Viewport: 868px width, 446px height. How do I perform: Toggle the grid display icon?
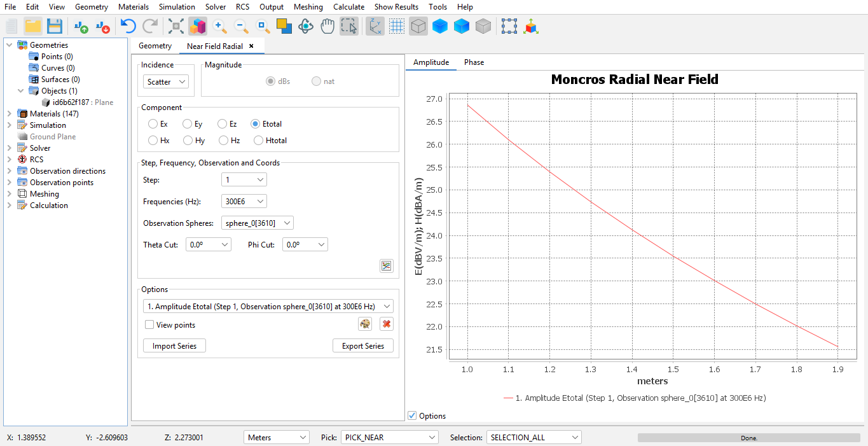tap(397, 26)
